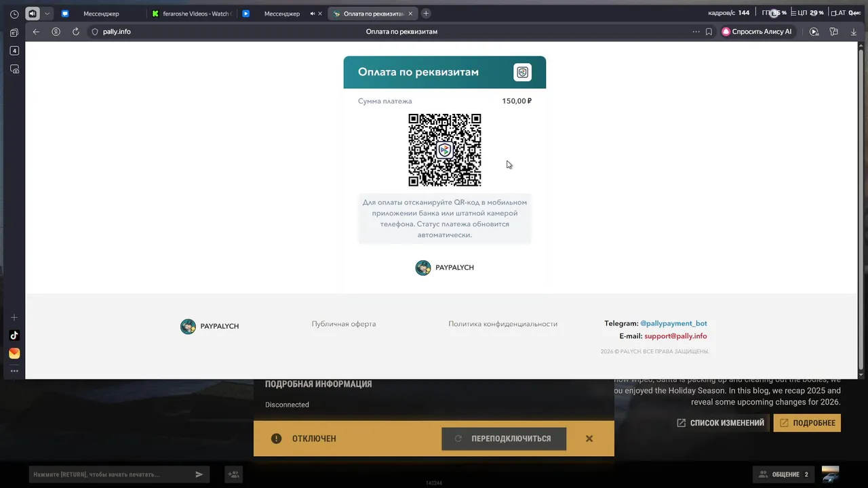
Task: Open the 4 tabs counter icon
Action: tap(14, 51)
